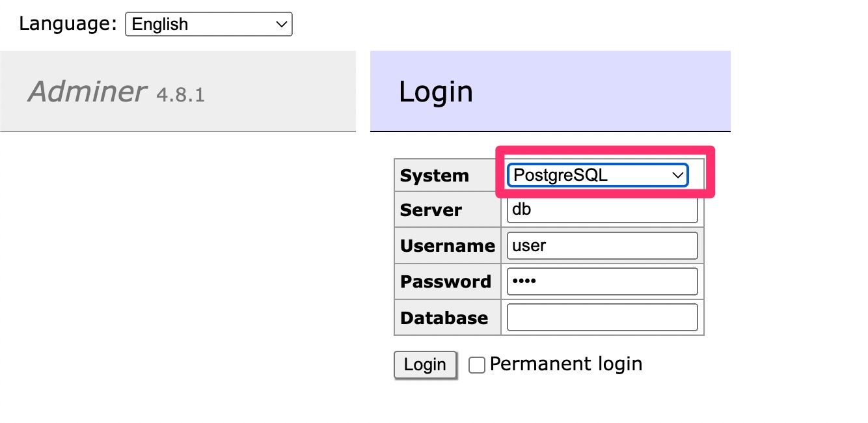
Task: Click the 4.8.1 version number
Action: pos(180,95)
